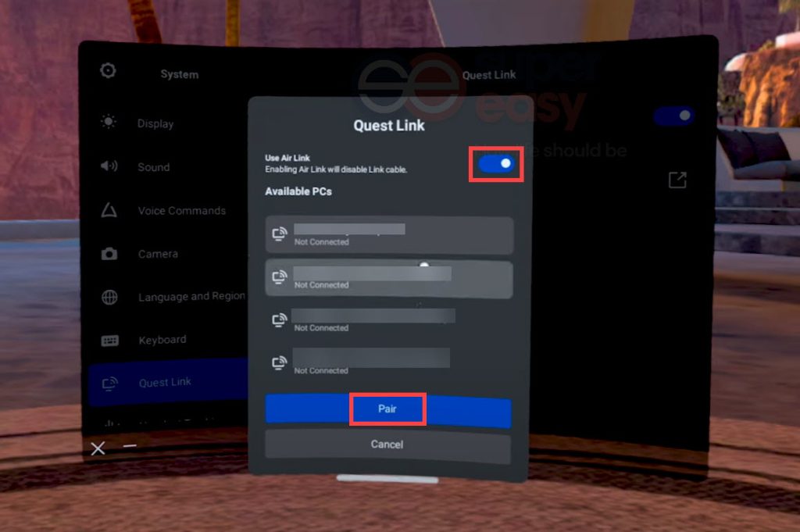Click the Display brightness sun icon
Screen dimensions: 800x532
click(x=109, y=122)
